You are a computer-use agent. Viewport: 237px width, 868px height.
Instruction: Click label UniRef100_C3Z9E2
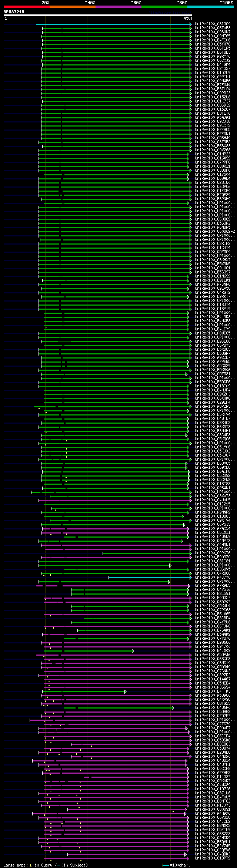tap(213, 142)
